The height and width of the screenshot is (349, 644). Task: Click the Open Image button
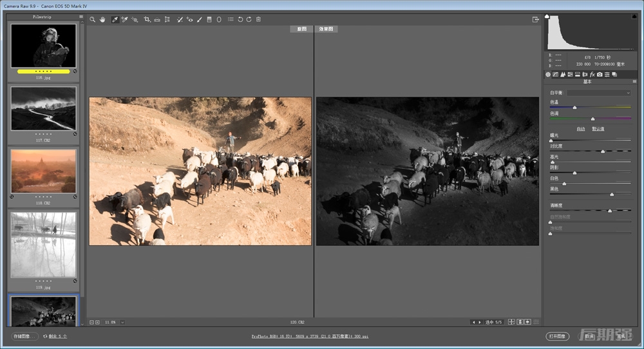pos(557,336)
